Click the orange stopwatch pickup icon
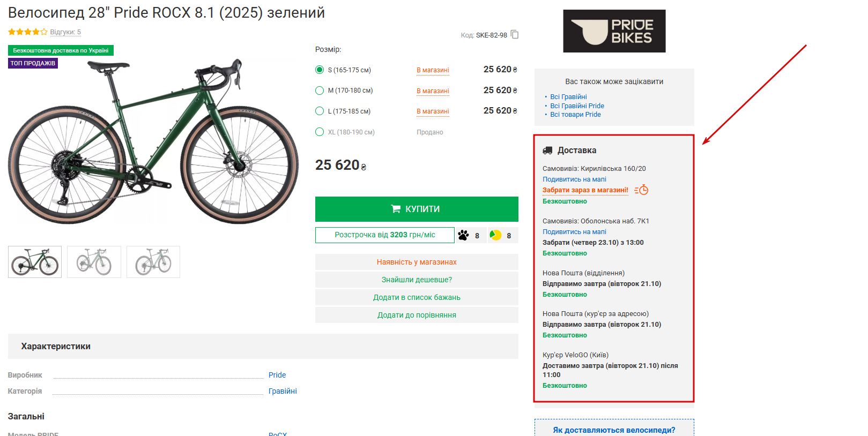This screenshot has height=436, width=868. (641, 190)
